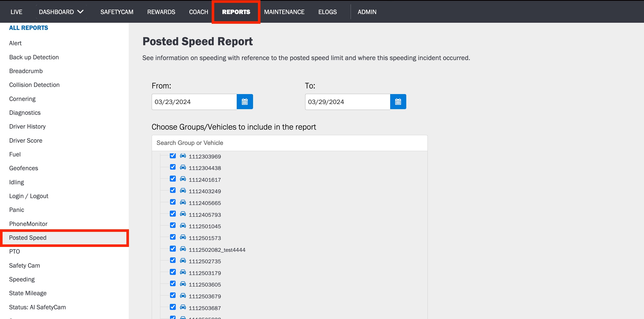Open the PhoneMonitor report
The width and height of the screenshot is (644, 319).
28,224
